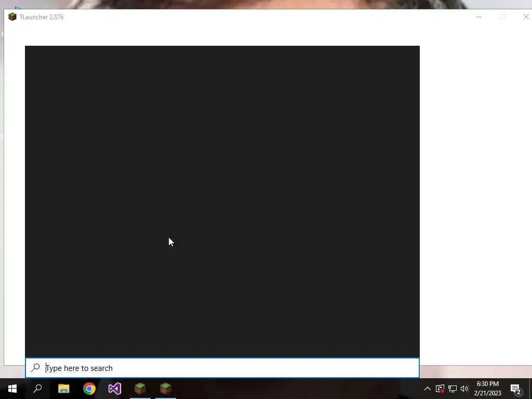Click the TLauncher 2.876 title text

click(x=42, y=17)
